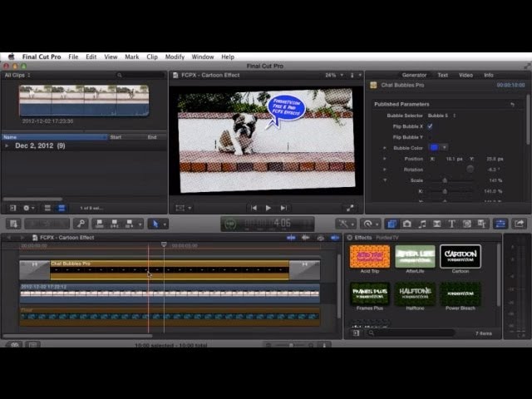
Task: Switch to the Video inspector tab
Action: tap(465, 75)
